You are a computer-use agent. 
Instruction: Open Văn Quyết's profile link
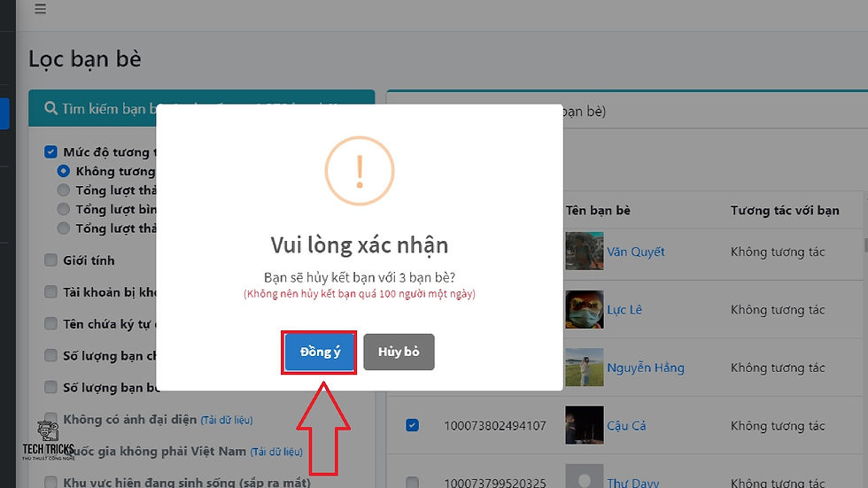click(x=636, y=252)
